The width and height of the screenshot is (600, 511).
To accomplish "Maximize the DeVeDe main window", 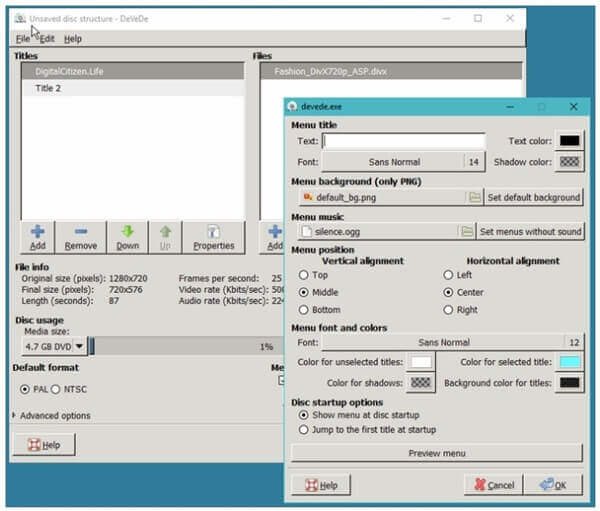I will click(x=478, y=18).
